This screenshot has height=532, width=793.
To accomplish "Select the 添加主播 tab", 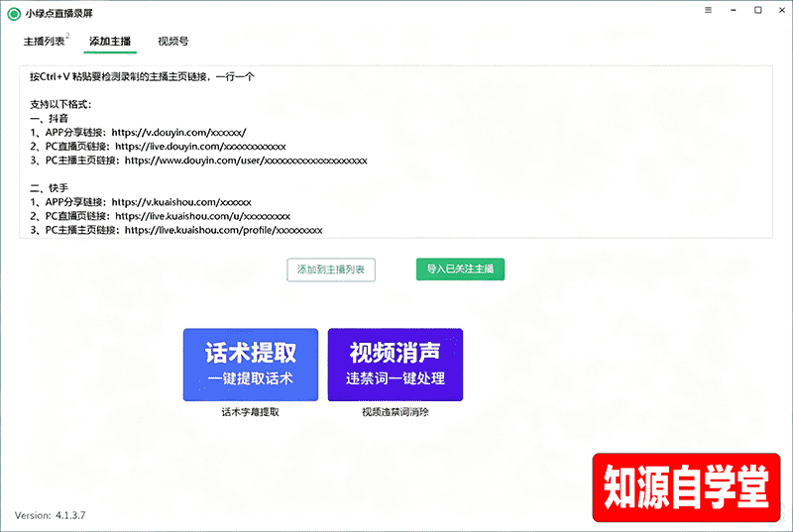I will 110,42.
